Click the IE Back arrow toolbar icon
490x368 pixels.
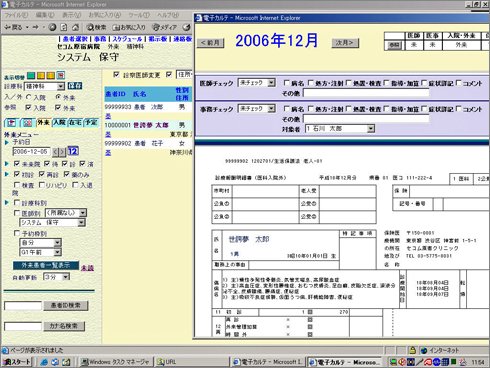pos(8,27)
